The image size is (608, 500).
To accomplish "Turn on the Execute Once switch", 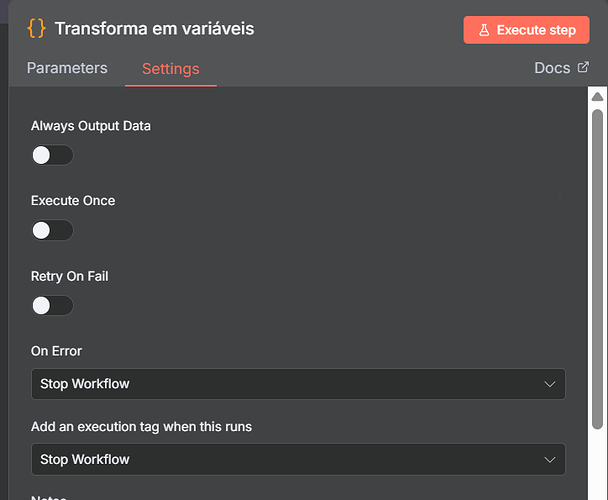I will (x=52, y=230).
